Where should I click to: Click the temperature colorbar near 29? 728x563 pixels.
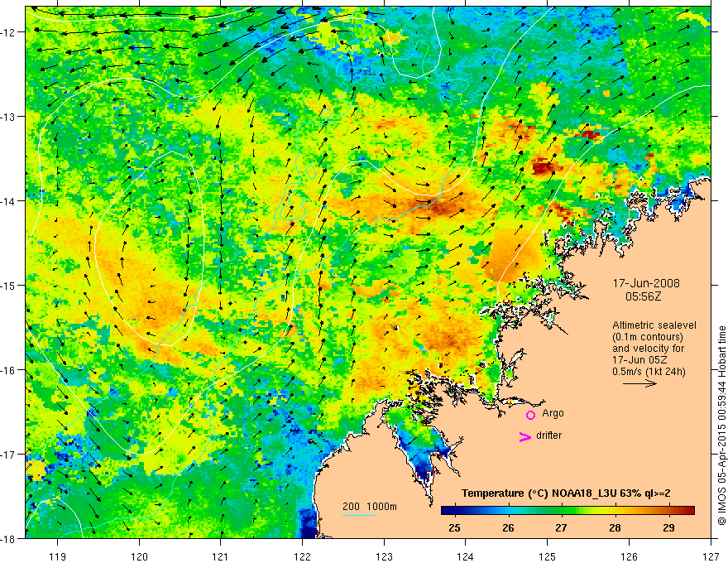[x=668, y=511]
